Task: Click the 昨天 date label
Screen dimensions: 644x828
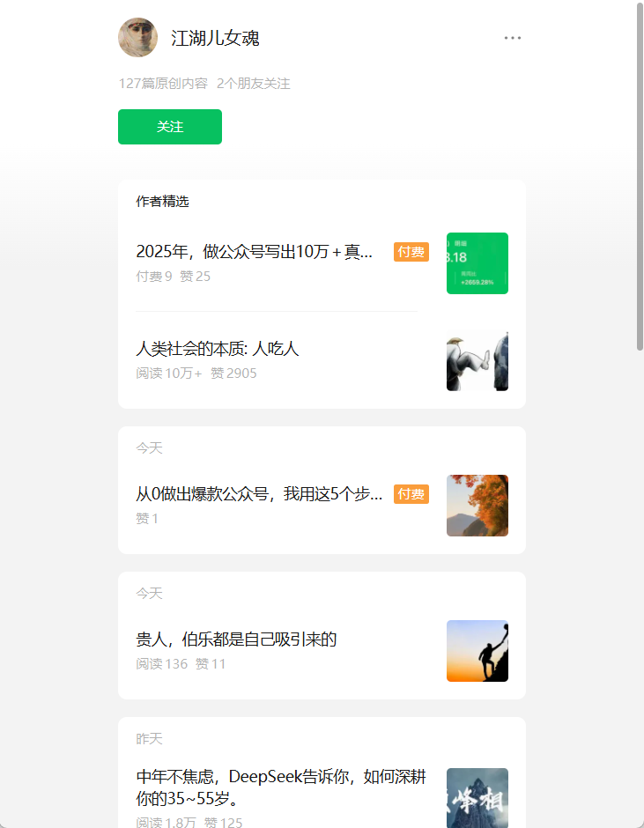Action: tap(149, 739)
